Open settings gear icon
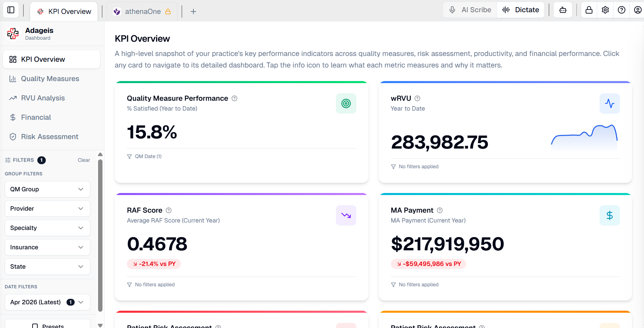Viewport: 644px width, 328px height. (605, 10)
